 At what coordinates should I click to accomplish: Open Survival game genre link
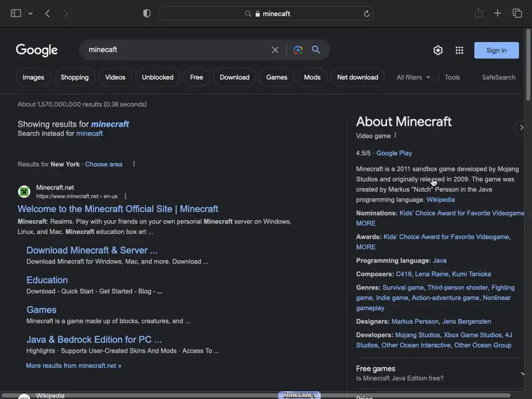coord(403,288)
